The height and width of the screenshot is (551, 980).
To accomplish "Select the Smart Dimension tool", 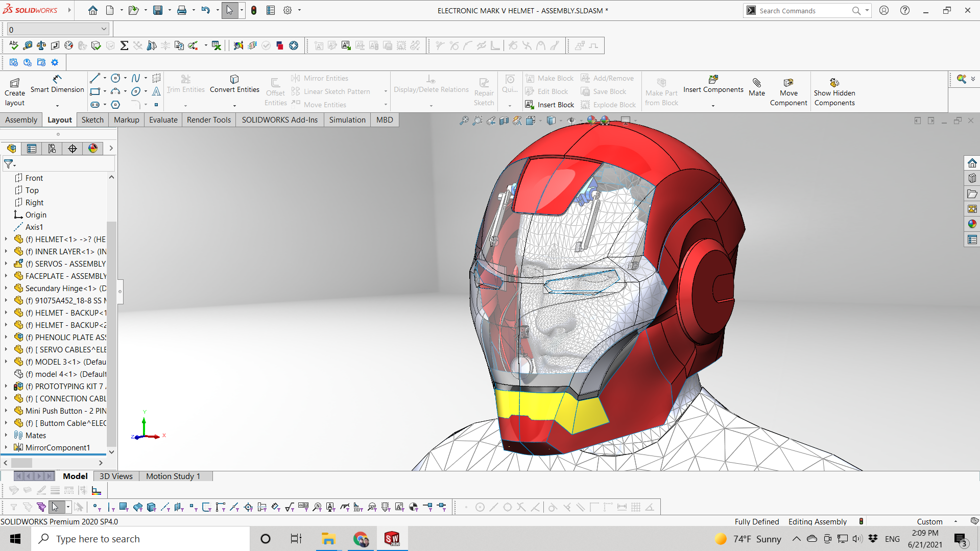I will pyautogui.click(x=57, y=80).
